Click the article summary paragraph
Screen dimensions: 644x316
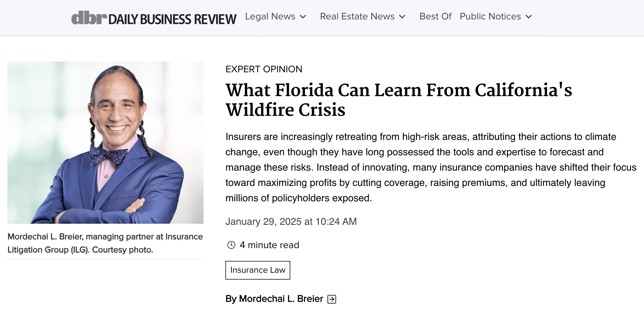(x=431, y=167)
